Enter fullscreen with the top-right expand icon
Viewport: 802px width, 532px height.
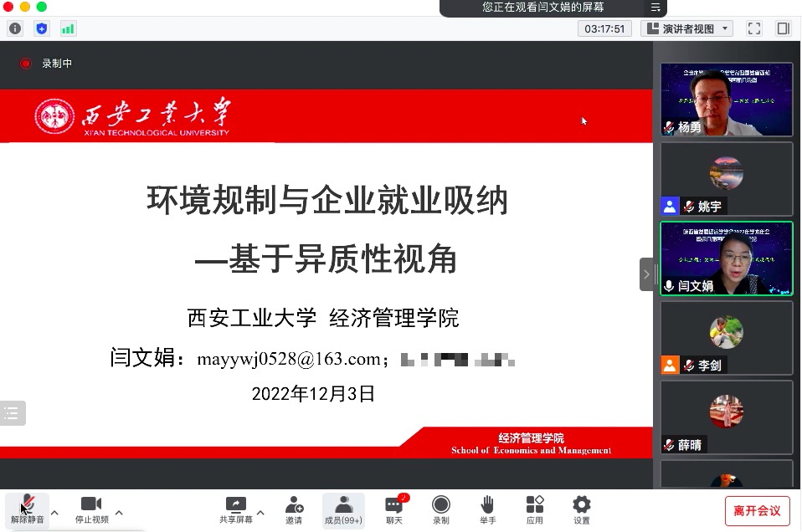(753, 28)
